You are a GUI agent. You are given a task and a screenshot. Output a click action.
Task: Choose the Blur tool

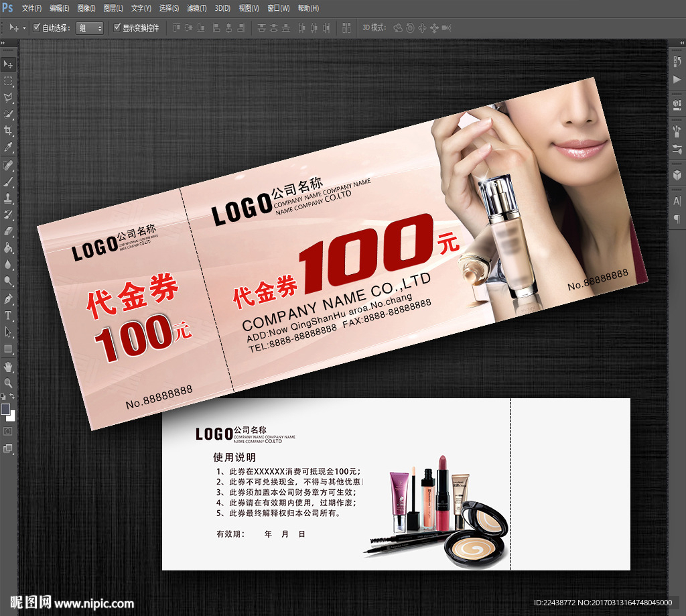[8, 265]
